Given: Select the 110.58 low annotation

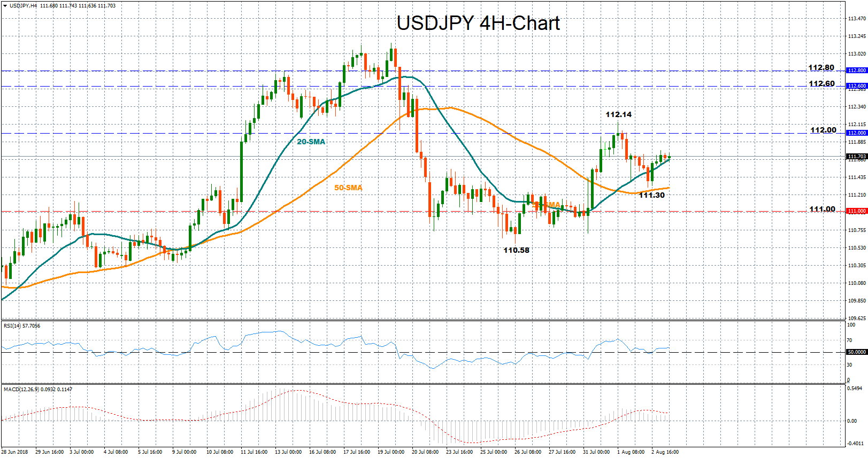Looking at the screenshot, I should 516,250.
